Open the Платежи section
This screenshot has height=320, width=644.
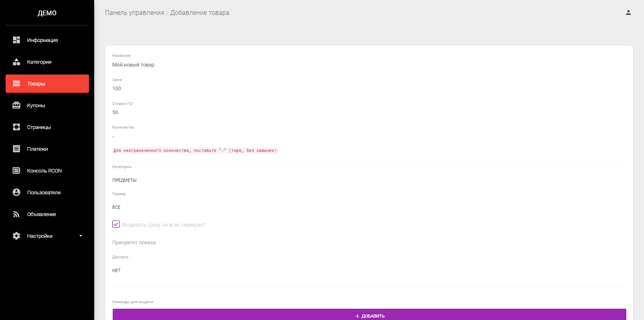coord(47,149)
